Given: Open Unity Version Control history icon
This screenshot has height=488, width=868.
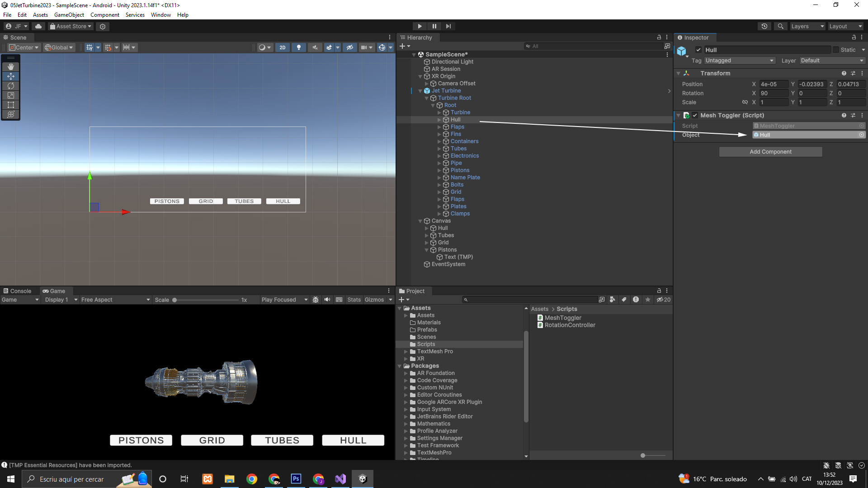Looking at the screenshot, I should click(764, 26).
